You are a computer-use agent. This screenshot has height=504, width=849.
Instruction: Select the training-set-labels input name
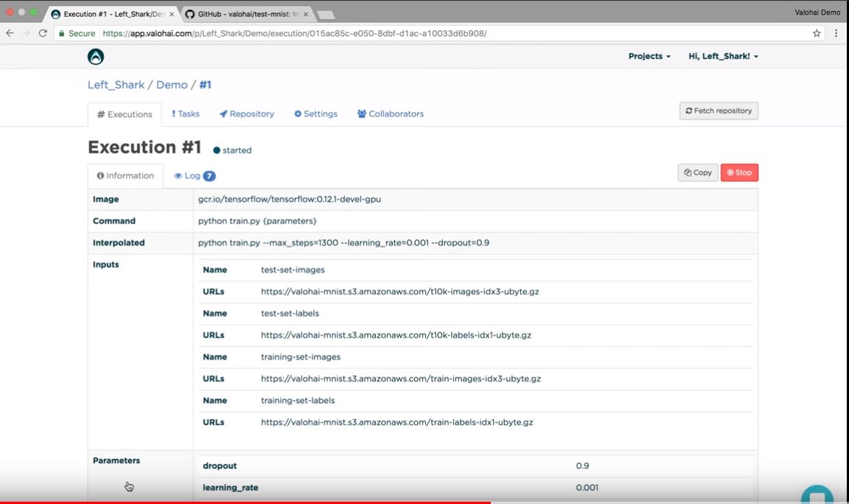(x=298, y=401)
